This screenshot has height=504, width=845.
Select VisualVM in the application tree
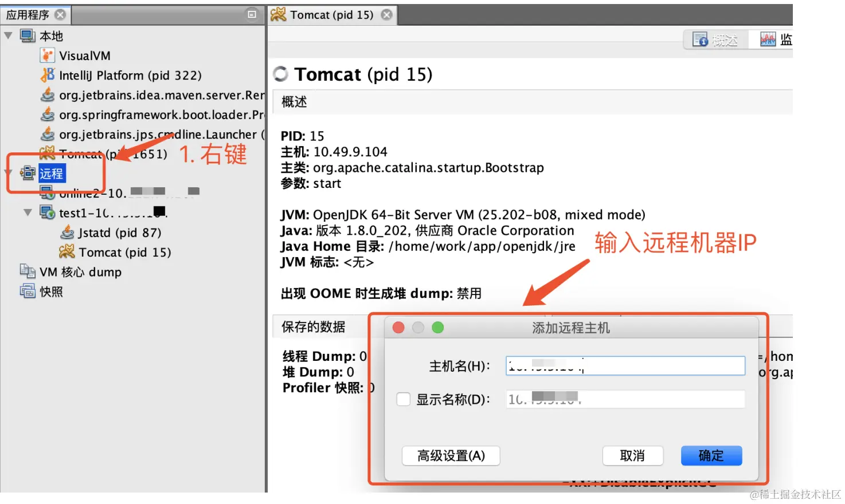pyautogui.click(x=85, y=56)
